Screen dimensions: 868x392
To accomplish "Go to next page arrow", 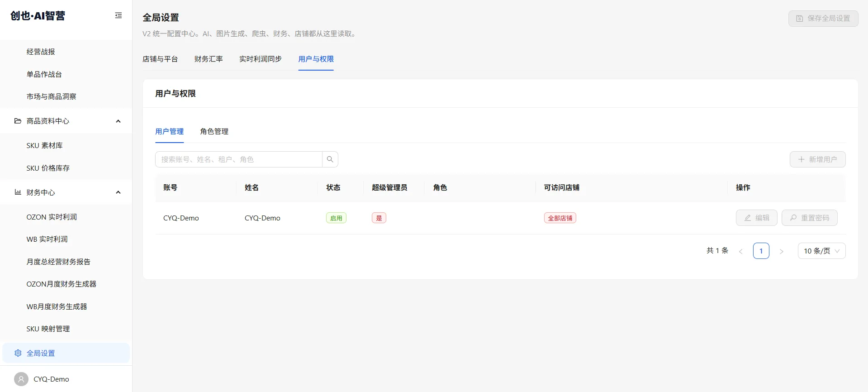I will click(781, 251).
